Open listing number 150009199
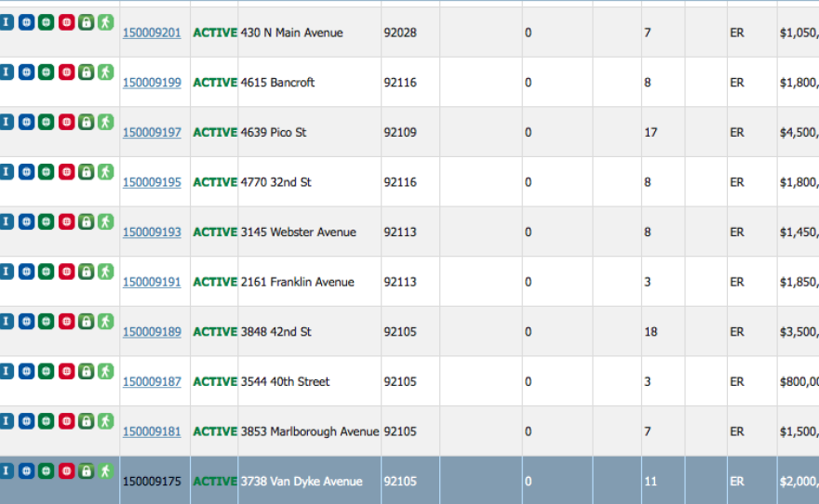819x504 pixels. point(152,83)
